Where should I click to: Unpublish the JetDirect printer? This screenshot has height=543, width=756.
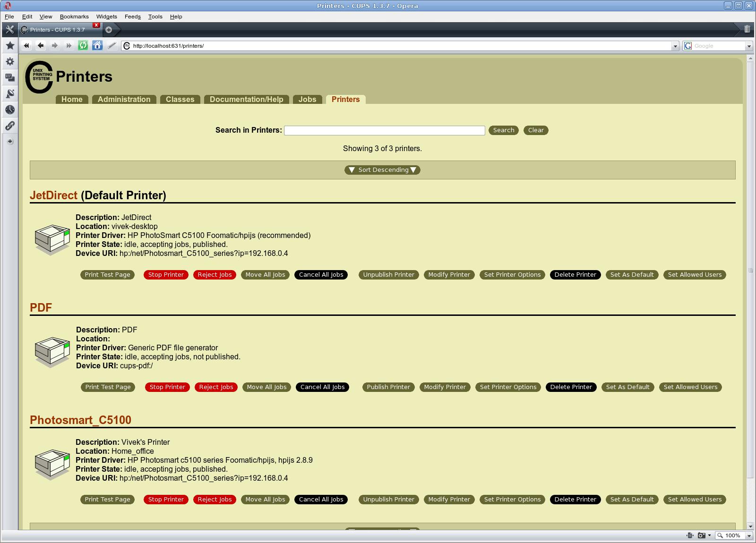click(389, 275)
